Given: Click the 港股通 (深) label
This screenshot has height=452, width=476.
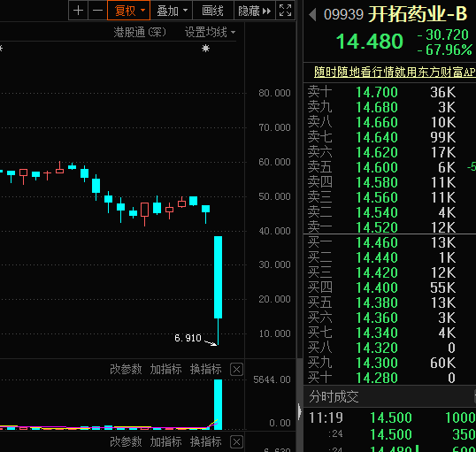Looking at the screenshot, I should coord(140,32).
